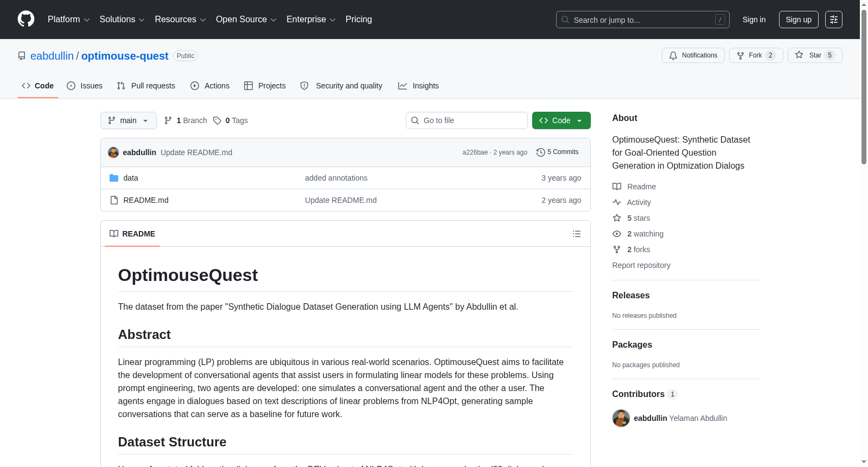Open the Projects tab

(265, 86)
